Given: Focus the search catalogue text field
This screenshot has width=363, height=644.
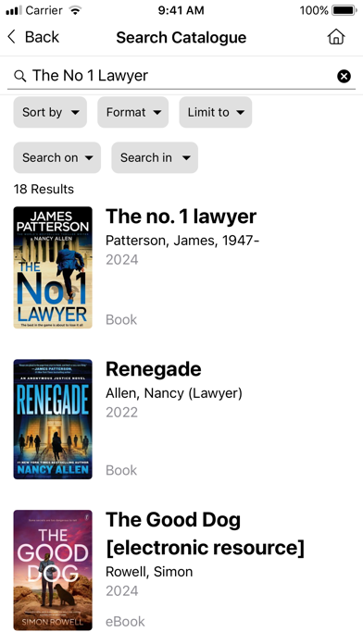Looking at the screenshot, I should click(x=181, y=76).
